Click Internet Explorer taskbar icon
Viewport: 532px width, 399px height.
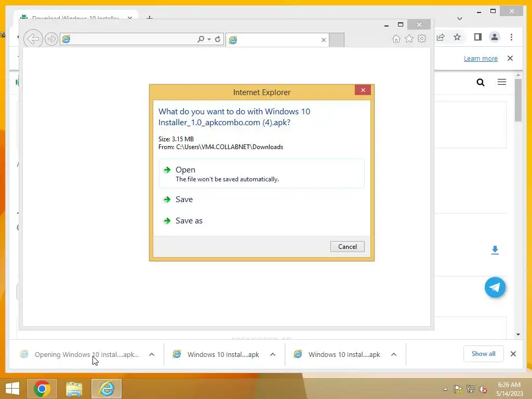click(107, 389)
